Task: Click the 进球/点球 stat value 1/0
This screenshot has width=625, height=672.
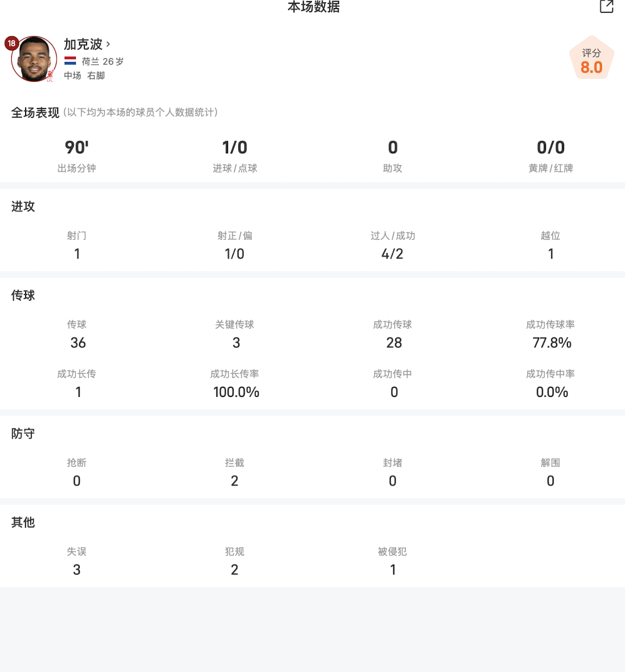Action: click(x=235, y=147)
